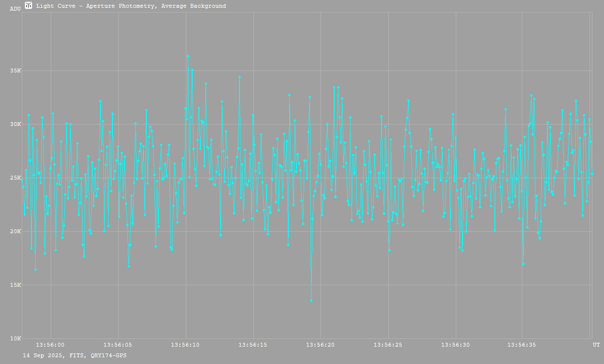This screenshot has width=604, height=364.
Task: Select the 13:56:15 time axis label
Action: point(253,345)
